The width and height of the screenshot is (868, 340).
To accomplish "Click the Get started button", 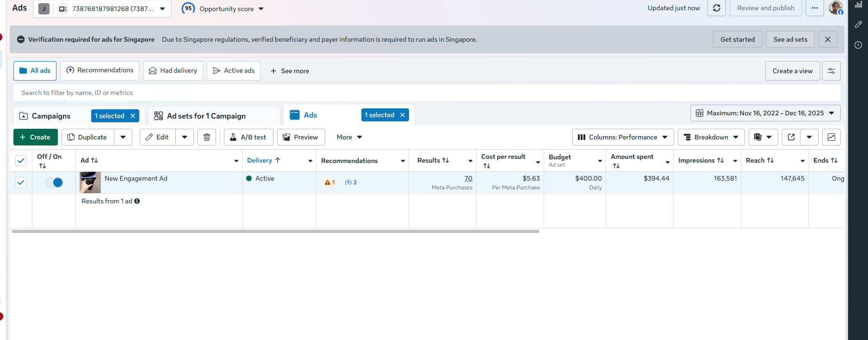I will 738,39.
